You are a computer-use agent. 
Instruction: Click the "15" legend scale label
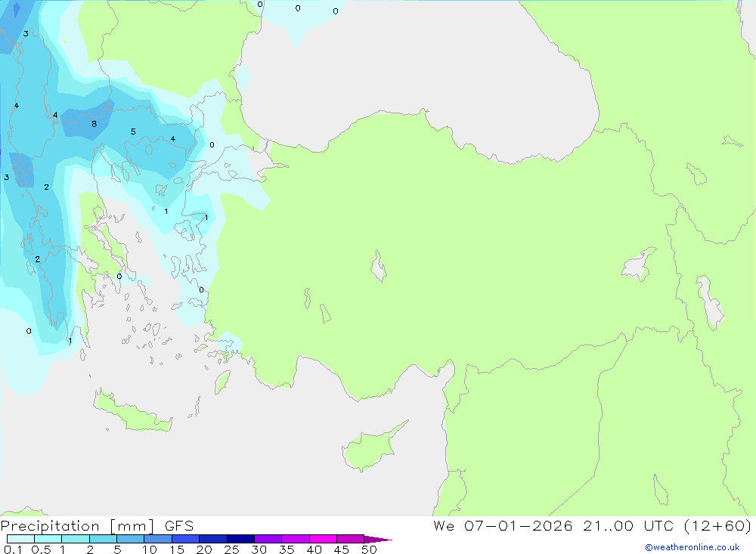(176, 549)
